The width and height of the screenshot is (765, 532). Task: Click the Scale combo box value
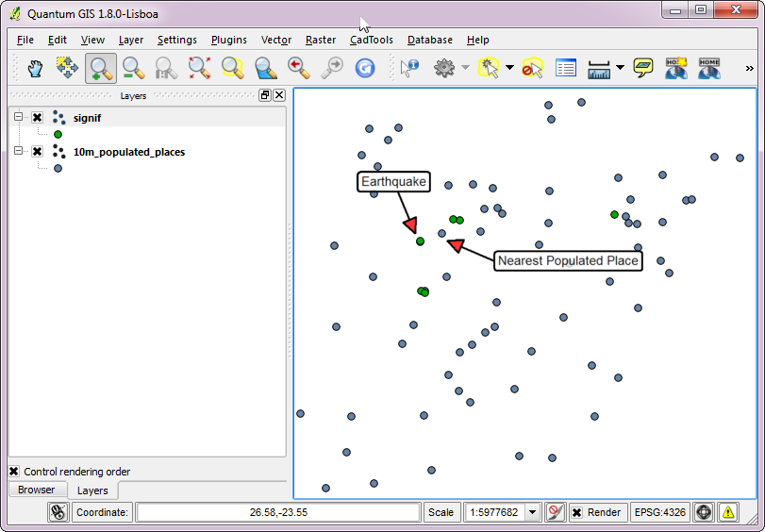click(494, 512)
